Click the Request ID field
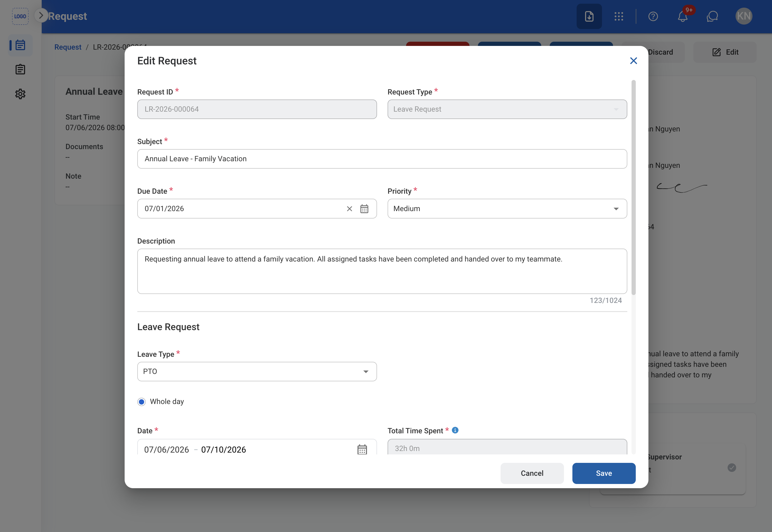The height and width of the screenshot is (532, 772). pos(257,109)
